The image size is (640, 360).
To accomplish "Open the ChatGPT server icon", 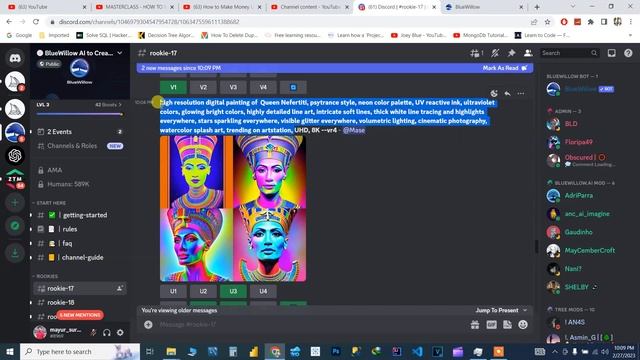I will pyautogui.click(x=15, y=156).
